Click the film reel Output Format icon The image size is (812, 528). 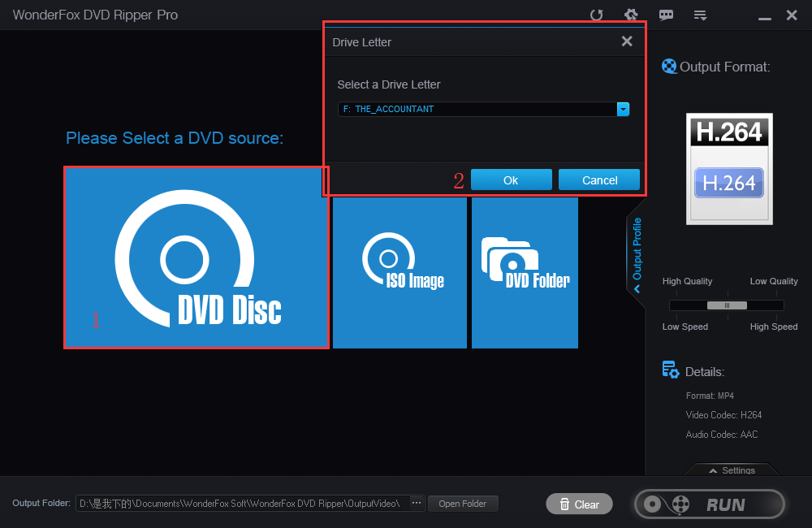click(669, 67)
